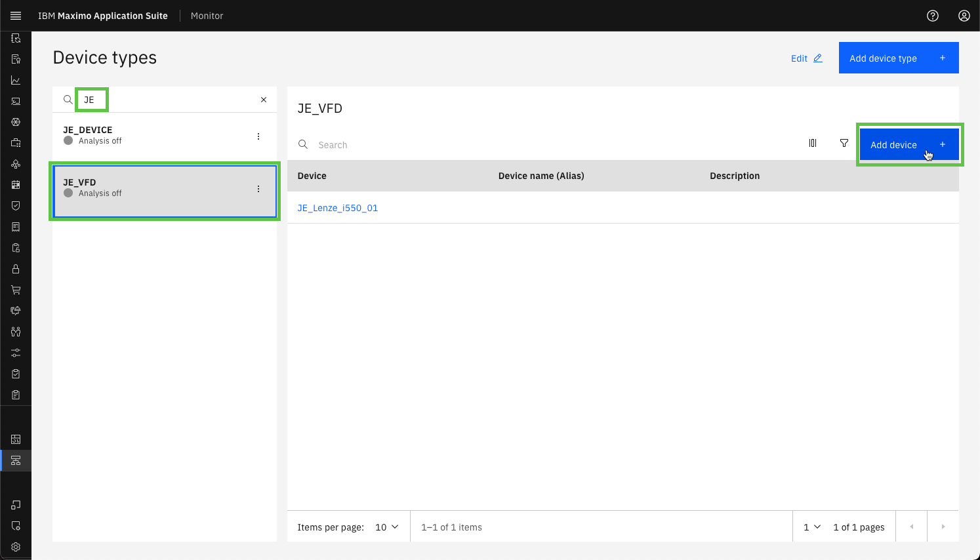Open the hamburger navigation menu

click(16, 16)
